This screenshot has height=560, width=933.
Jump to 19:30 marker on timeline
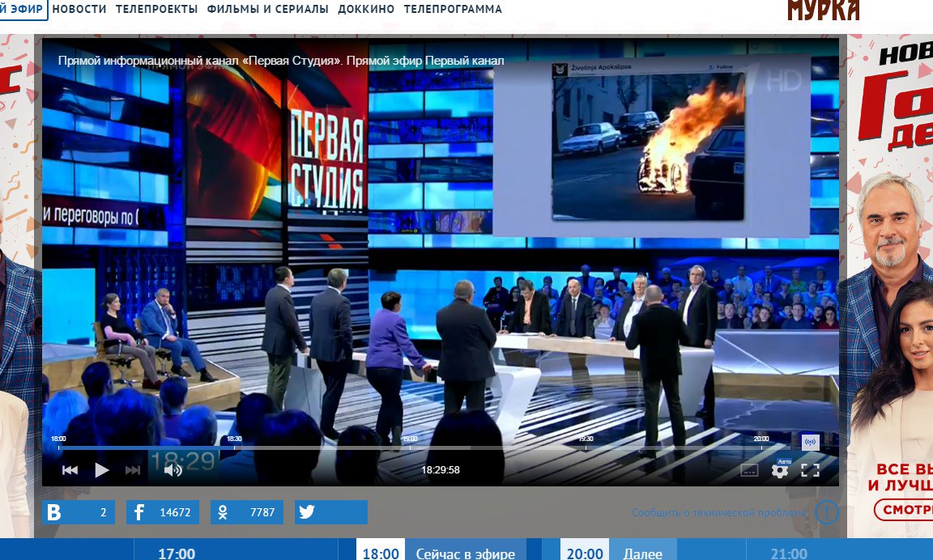pos(586,439)
